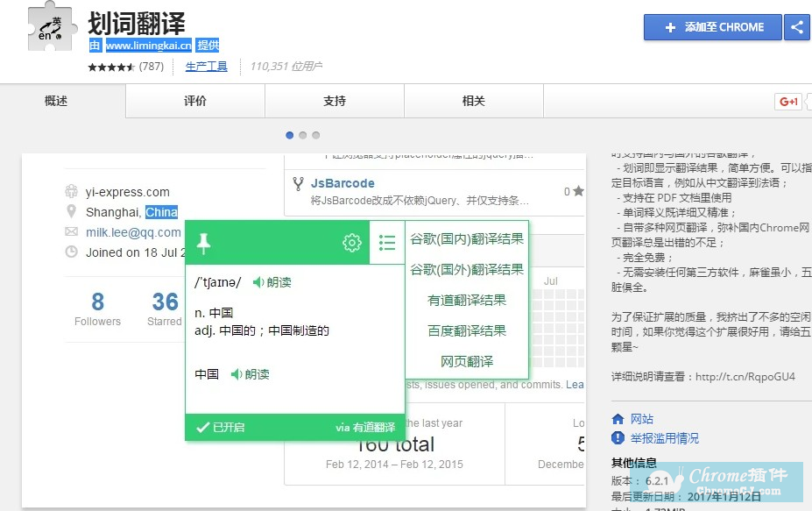Click the 110,351 位用户 user count
This screenshot has height=511, width=812.
(286, 67)
